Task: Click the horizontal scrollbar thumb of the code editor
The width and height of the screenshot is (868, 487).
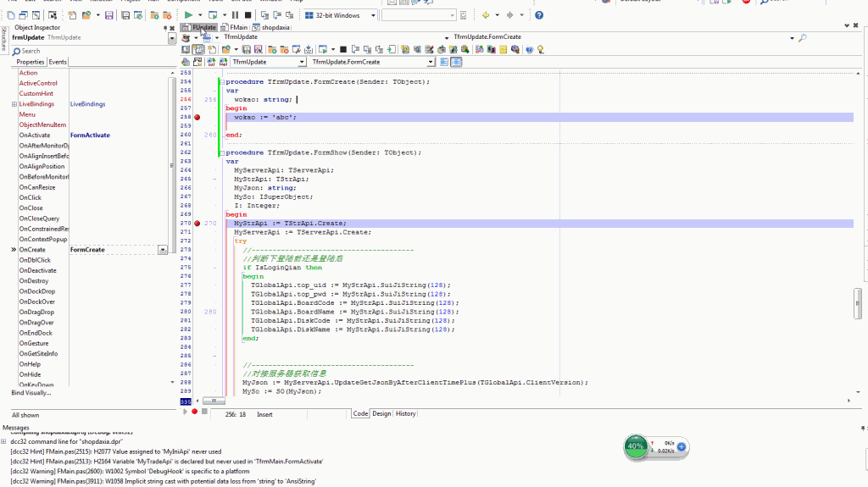Action: pyautogui.click(x=213, y=401)
